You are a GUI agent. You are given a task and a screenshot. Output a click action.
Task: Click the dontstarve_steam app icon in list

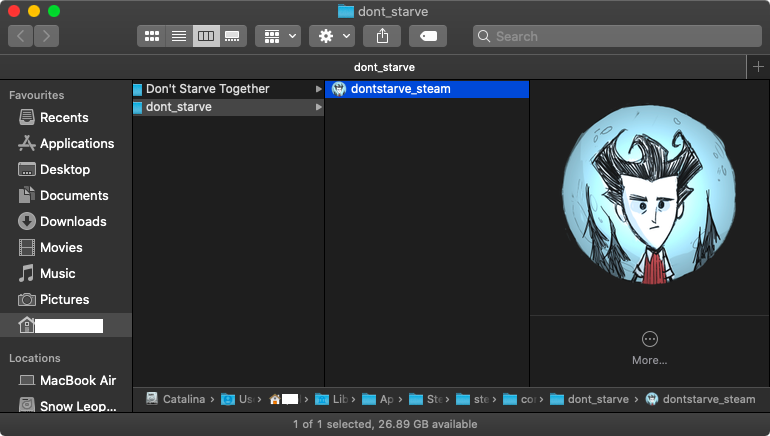[x=339, y=89]
